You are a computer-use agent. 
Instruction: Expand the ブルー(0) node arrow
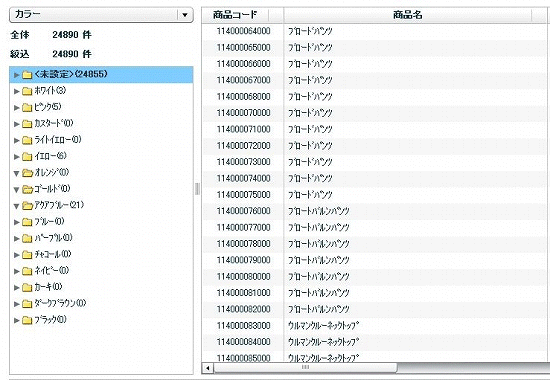coord(16,222)
